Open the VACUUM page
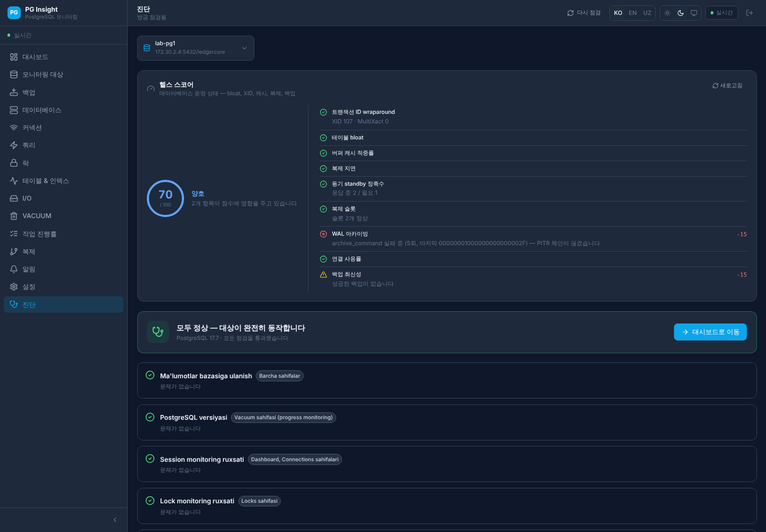The width and height of the screenshot is (766, 532). point(63,216)
